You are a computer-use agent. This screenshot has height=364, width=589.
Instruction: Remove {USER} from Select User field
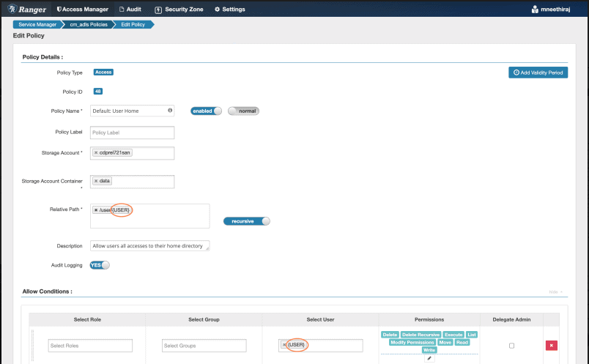pyautogui.click(x=284, y=345)
